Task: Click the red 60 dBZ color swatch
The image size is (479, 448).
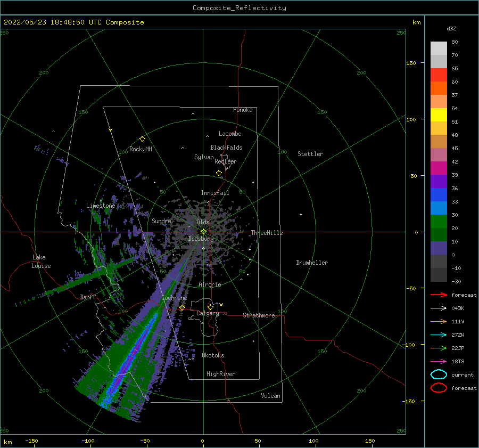Action: point(439,75)
